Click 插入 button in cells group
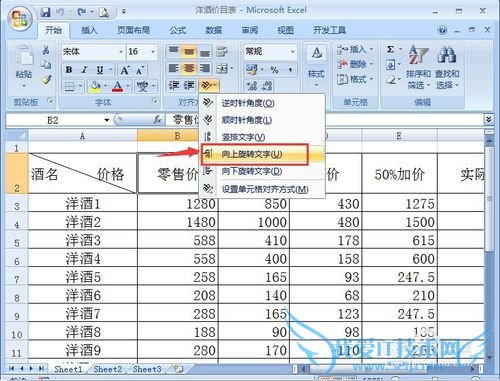This screenshot has height=381, width=500. point(354,50)
